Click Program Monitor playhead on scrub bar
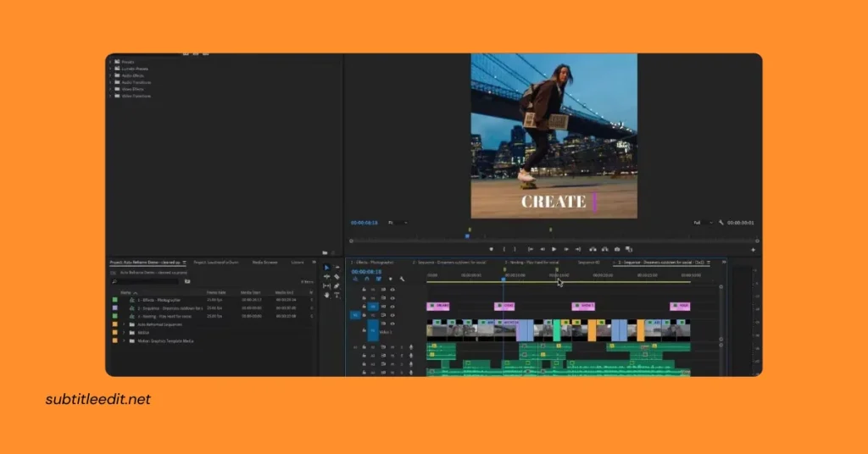Viewport: 868px width, 454px height. pos(467,236)
